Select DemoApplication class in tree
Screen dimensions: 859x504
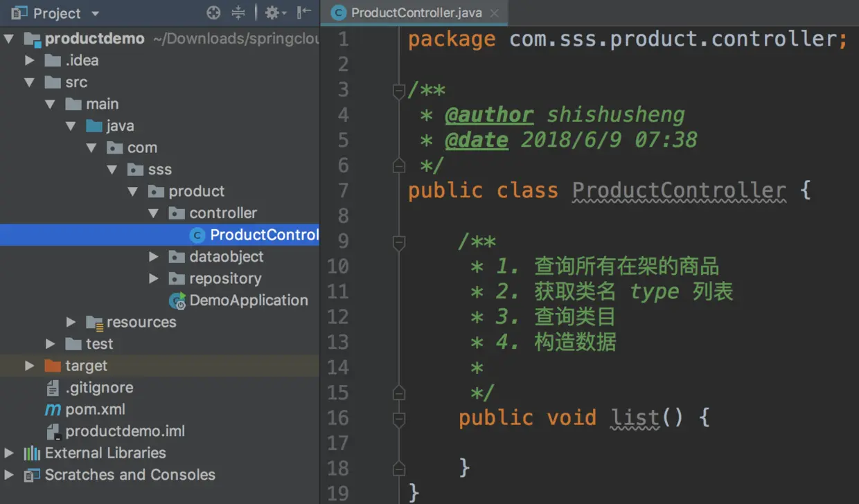[x=249, y=300]
